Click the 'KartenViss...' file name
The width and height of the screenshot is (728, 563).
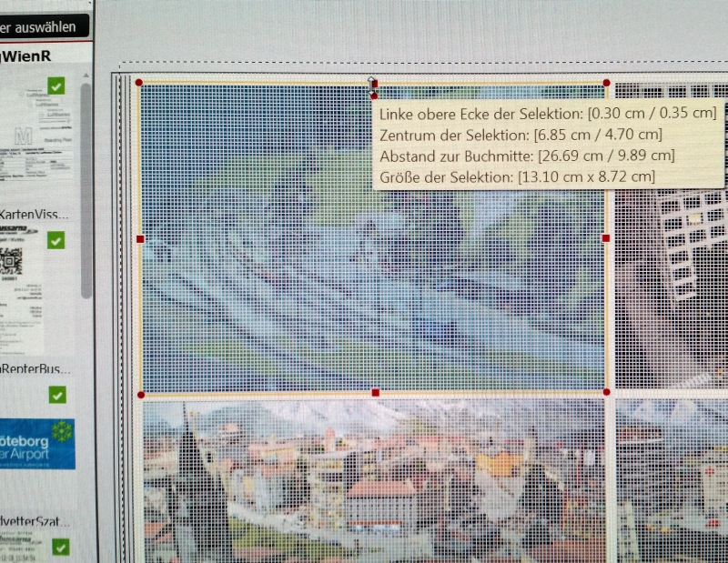[34, 214]
